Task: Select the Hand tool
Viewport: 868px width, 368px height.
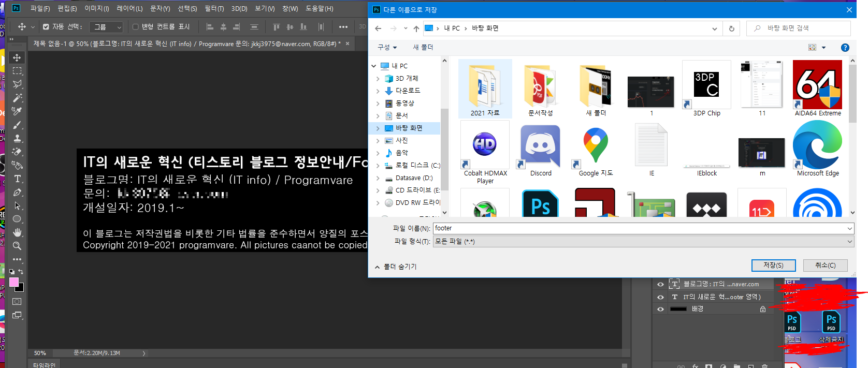Action: coord(17,232)
